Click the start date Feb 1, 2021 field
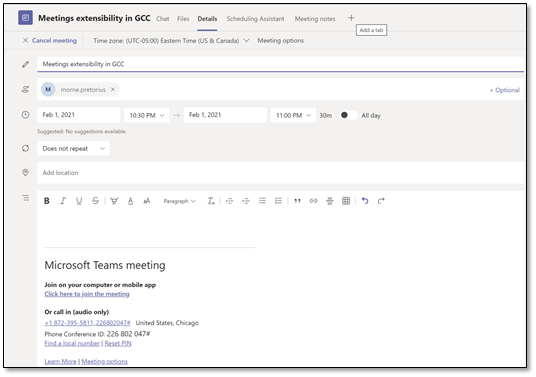The width and height of the screenshot is (536, 377). [79, 115]
